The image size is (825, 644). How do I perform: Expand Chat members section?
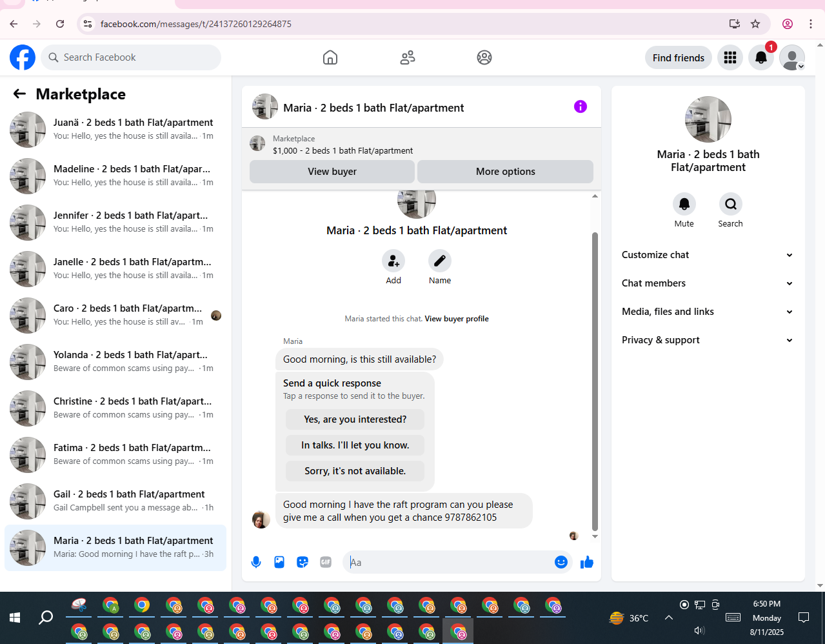(x=708, y=283)
